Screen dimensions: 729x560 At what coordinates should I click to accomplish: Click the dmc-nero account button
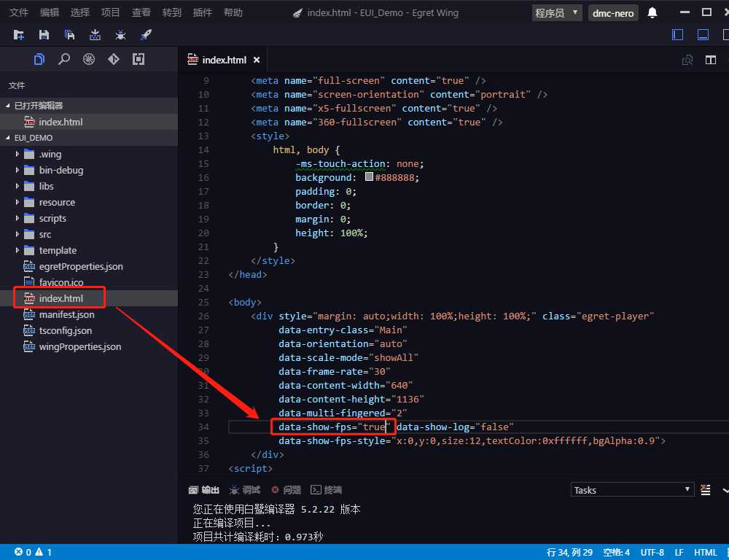(613, 13)
